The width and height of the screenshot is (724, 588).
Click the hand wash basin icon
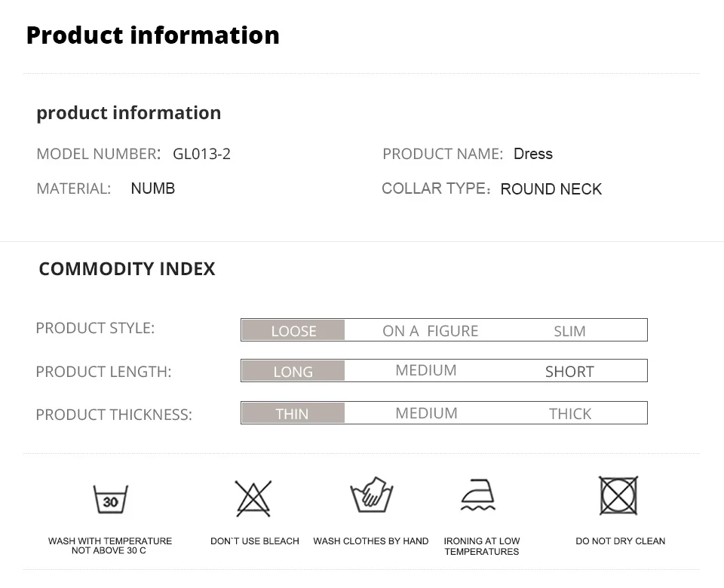coord(372,495)
